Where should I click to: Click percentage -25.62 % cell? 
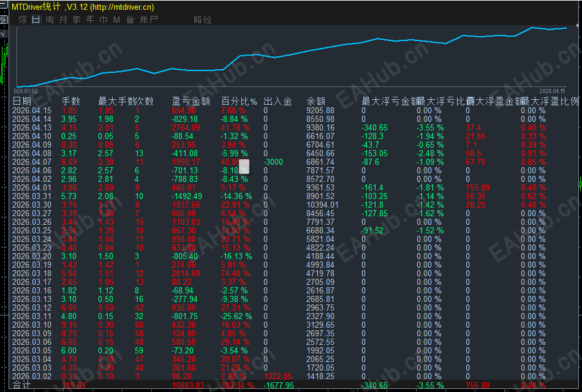tap(236, 316)
